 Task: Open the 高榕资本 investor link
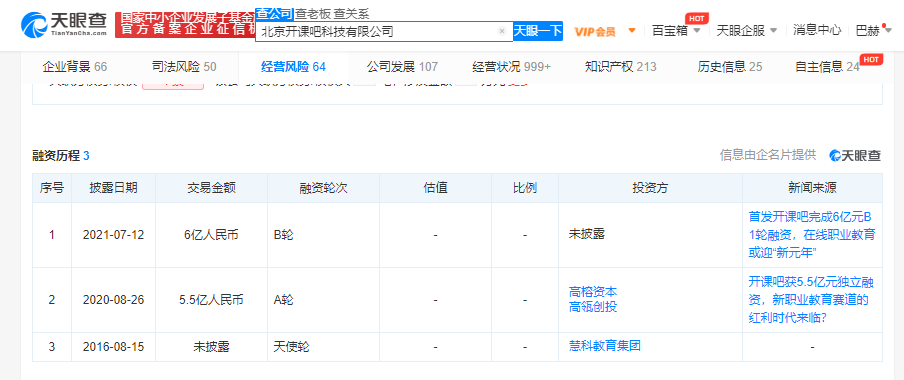(593, 292)
